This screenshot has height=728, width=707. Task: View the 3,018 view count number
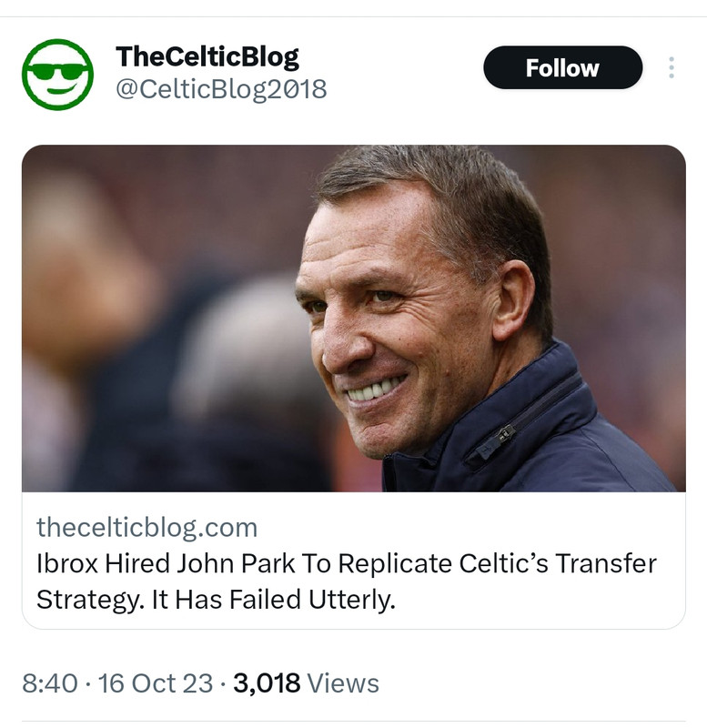266,683
